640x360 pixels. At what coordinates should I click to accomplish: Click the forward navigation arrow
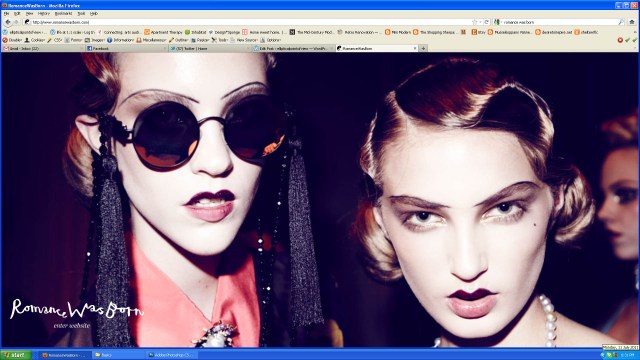click(16, 22)
